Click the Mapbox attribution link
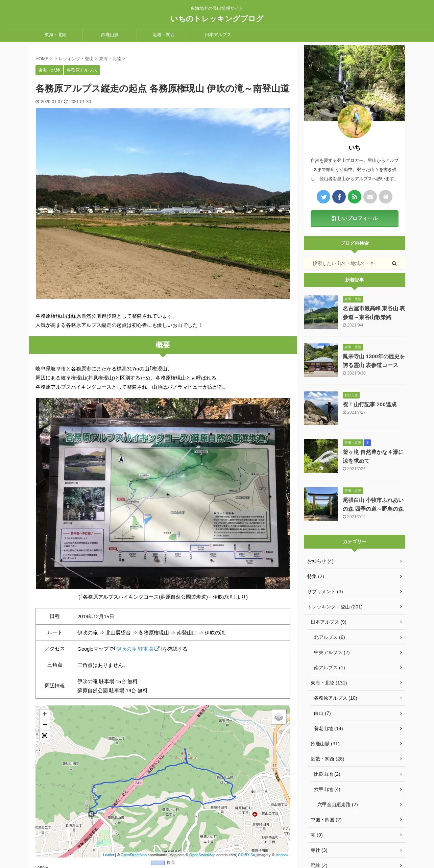Screen dimensions: 434x868 282,855
